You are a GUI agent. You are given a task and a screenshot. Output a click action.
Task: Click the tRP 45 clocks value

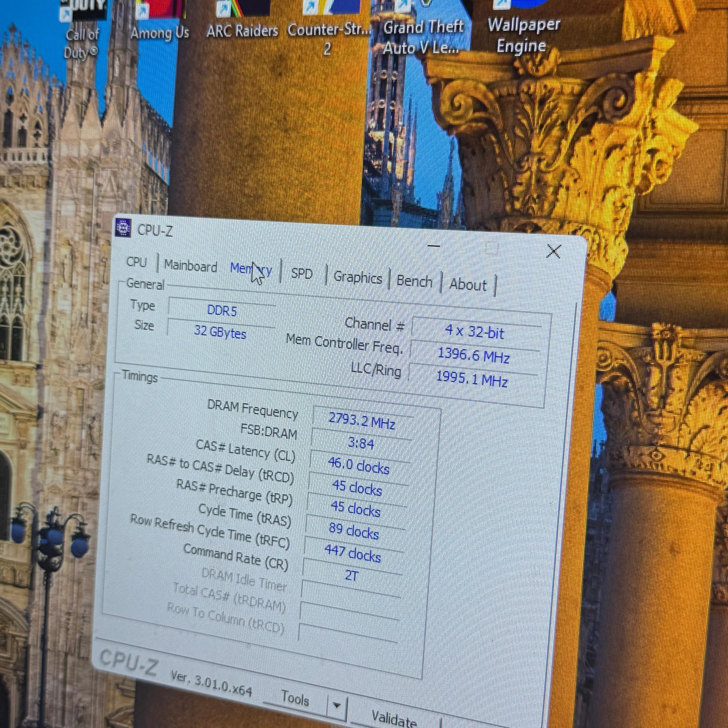(x=355, y=509)
